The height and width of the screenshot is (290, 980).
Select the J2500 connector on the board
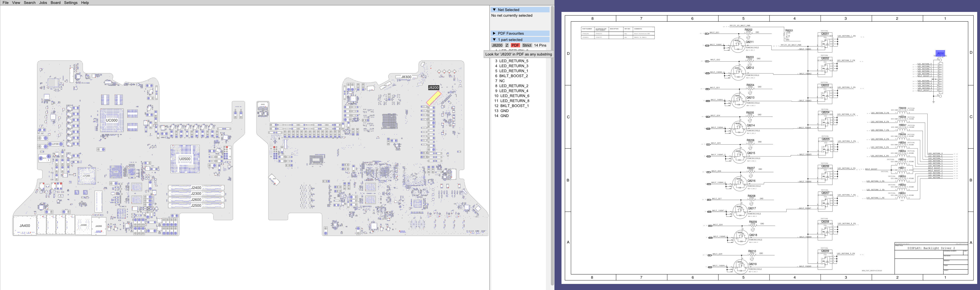pos(196,205)
